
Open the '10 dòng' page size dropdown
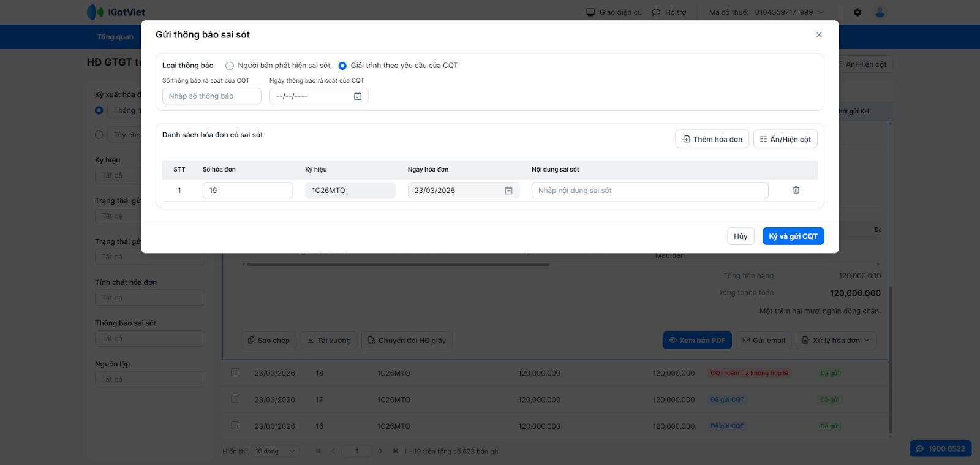pyautogui.click(x=276, y=452)
